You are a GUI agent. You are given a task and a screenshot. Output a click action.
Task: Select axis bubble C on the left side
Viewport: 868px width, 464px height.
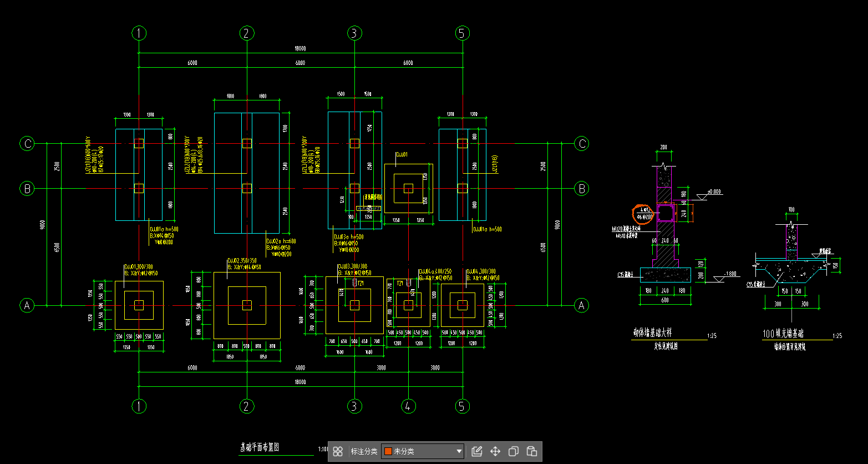coord(27,144)
